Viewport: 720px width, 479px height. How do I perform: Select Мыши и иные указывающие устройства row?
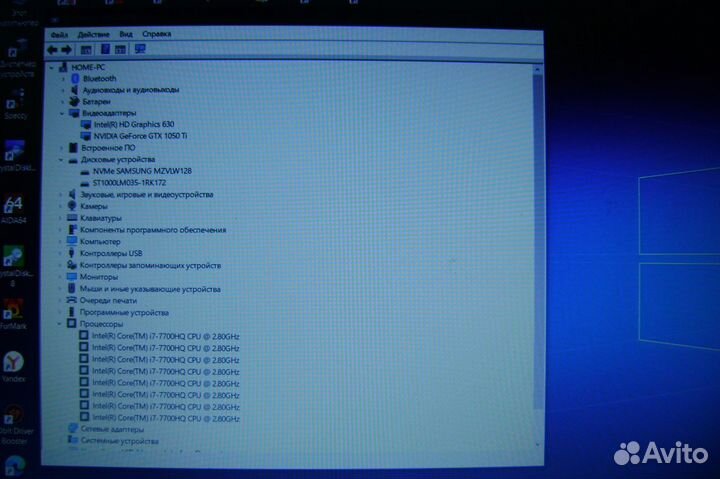[150, 289]
